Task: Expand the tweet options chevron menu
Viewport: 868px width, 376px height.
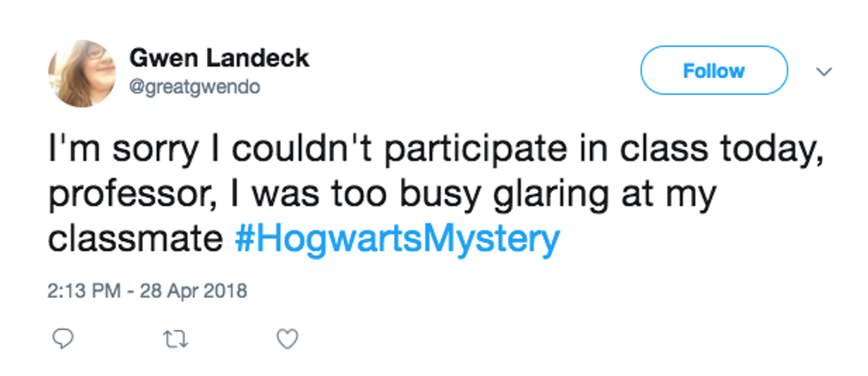Action: coord(824,71)
